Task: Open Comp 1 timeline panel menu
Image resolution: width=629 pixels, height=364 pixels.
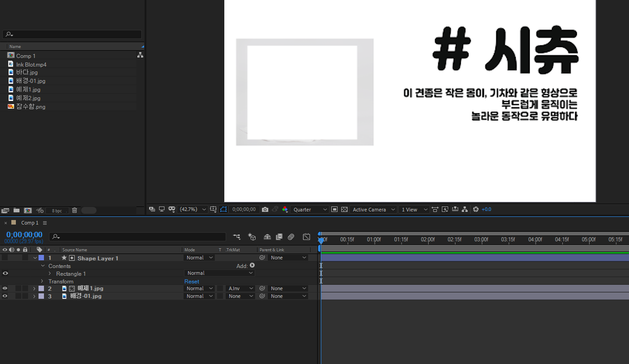Action: (45, 223)
